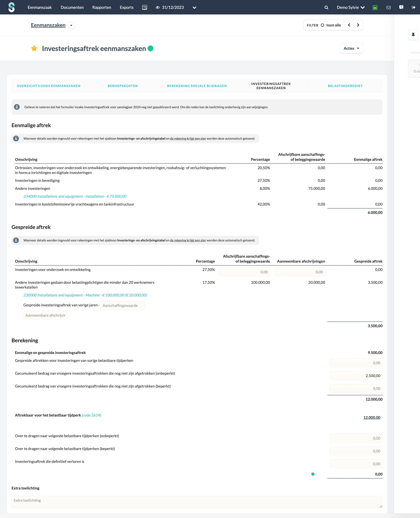Switch to Overzicht codes eenmanszaken tab
The width and height of the screenshot is (420, 518).
point(49,86)
